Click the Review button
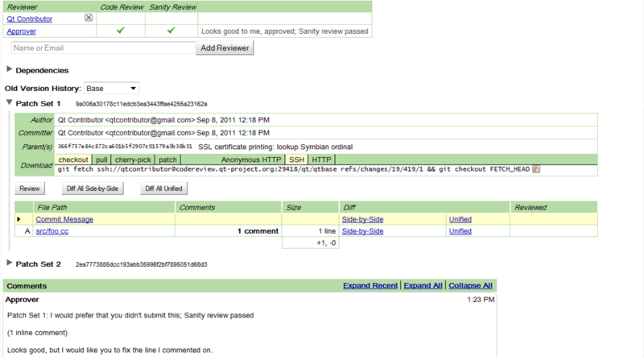This screenshot has height=357, width=644. click(30, 188)
